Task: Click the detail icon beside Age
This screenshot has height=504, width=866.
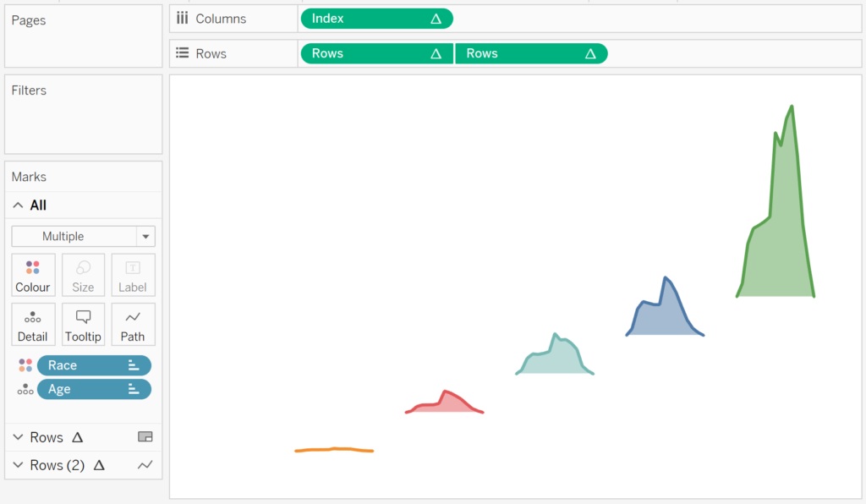Action: pyautogui.click(x=25, y=390)
